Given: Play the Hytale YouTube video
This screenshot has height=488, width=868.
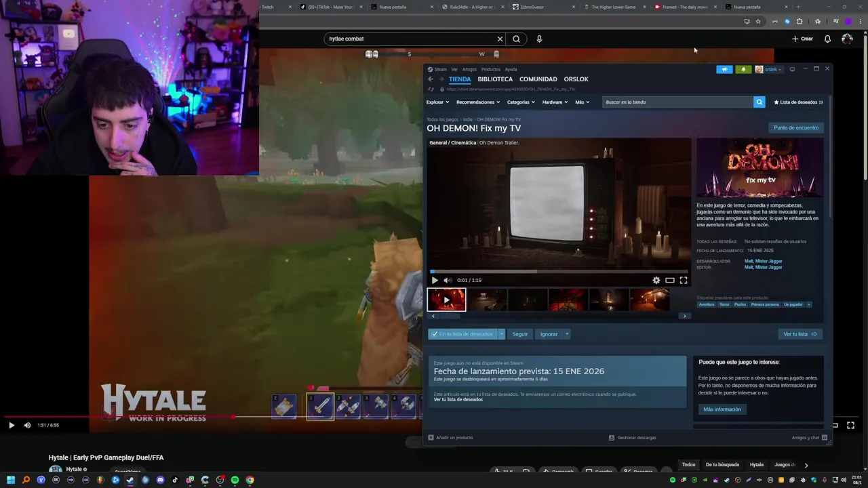Looking at the screenshot, I should pos(11,425).
